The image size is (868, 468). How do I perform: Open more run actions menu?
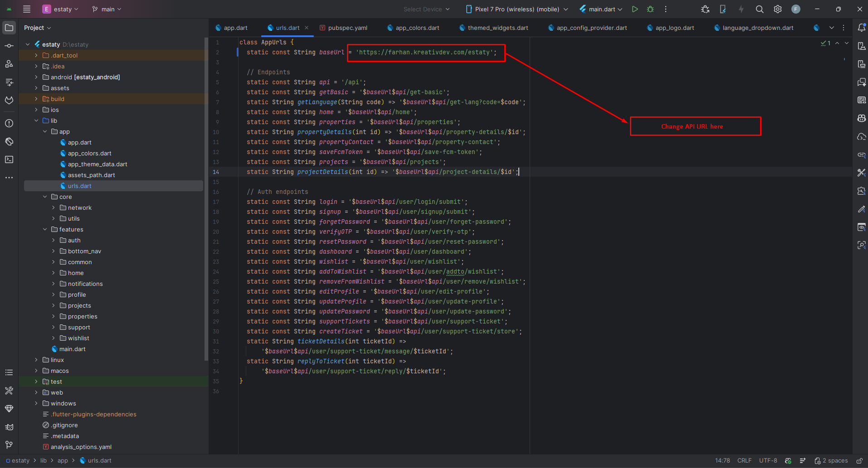[x=666, y=9]
